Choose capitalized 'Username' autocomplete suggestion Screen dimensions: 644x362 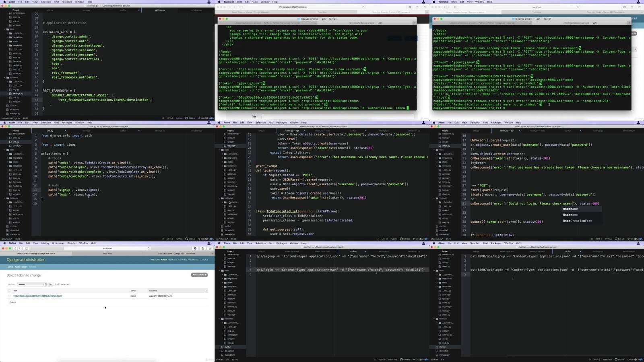[x=582, y=215]
